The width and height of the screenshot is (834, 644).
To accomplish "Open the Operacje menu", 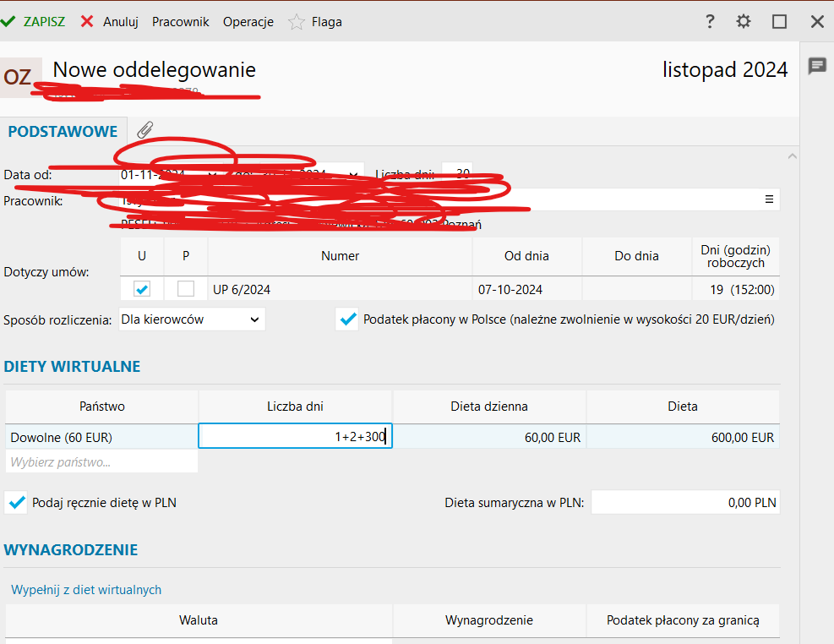I will click(248, 22).
